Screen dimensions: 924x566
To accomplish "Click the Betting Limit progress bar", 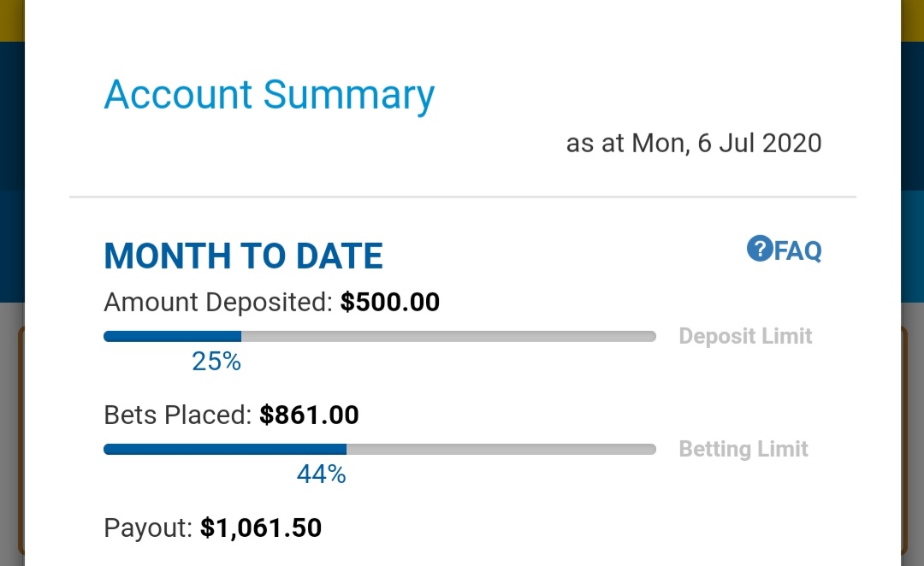I will [380, 450].
